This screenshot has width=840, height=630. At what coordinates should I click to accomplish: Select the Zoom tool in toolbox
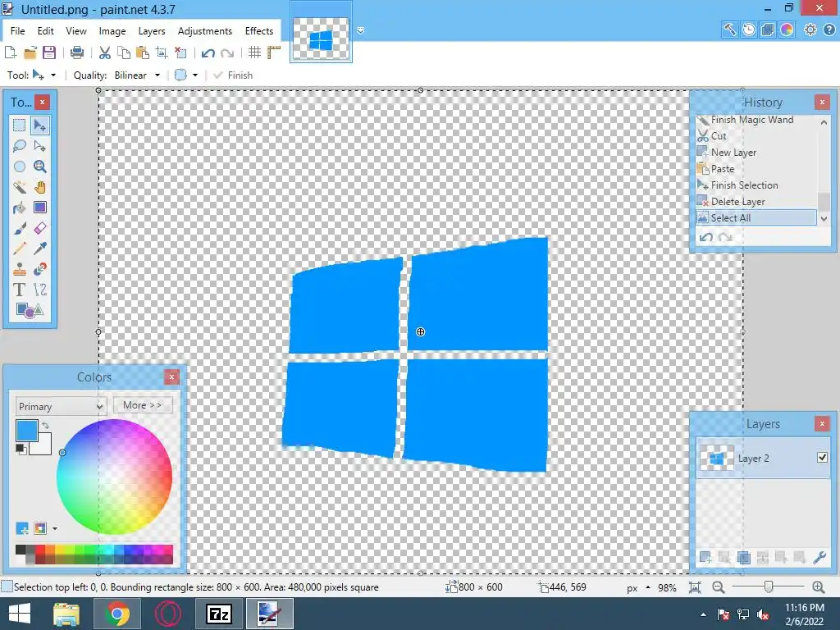[x=39, y=167]
